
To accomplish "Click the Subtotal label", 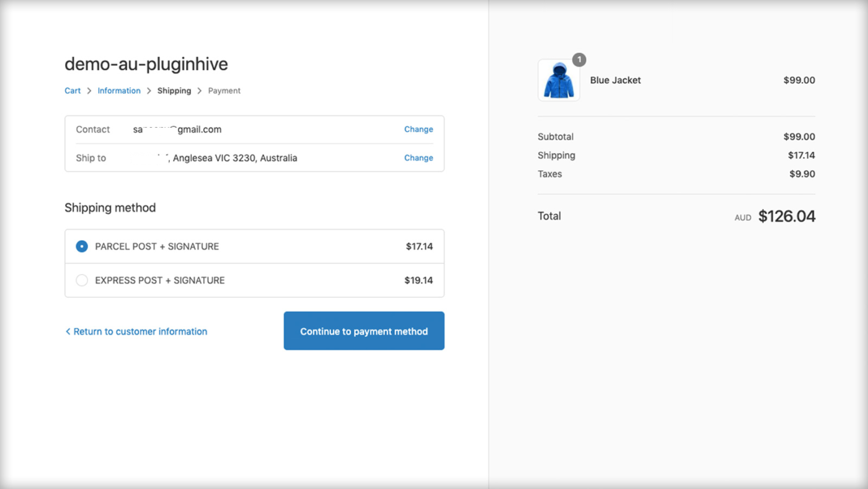I will [x=556, y=137].
